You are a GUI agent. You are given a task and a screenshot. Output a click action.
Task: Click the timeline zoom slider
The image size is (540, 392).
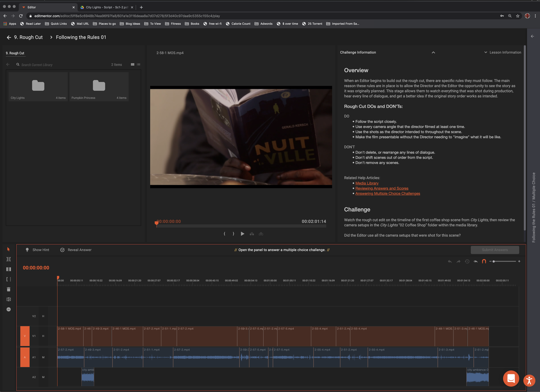pyautogui.click(x=504, y=261)
